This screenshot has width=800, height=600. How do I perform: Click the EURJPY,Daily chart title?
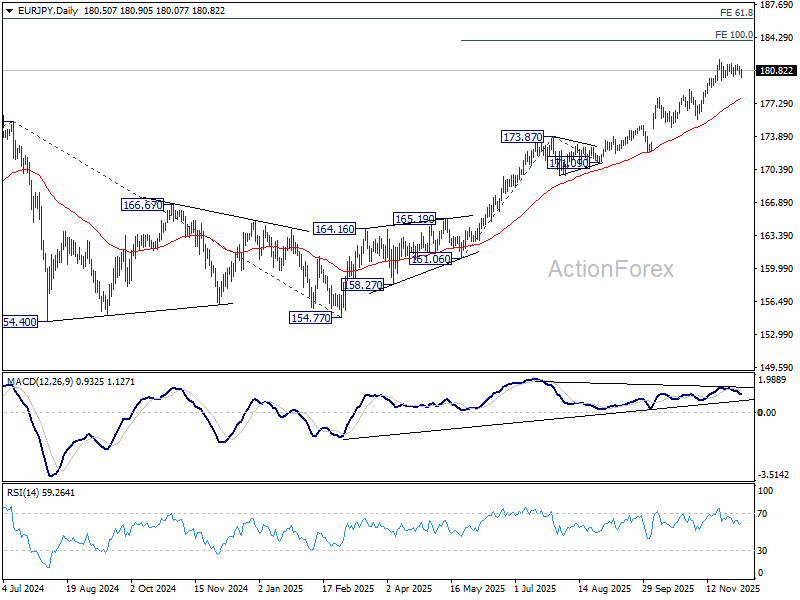(38, 9)
